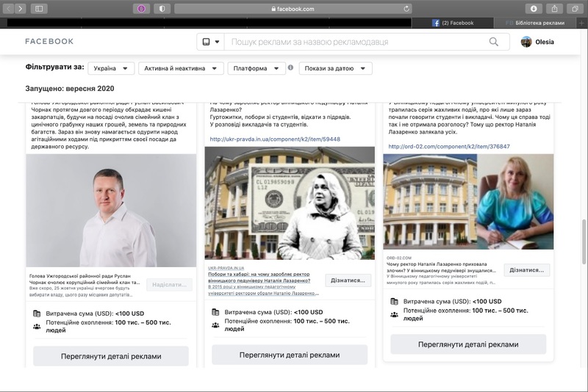The height and width of the screenshot is (392, 588).
Task: Click the dollar bill rector image
Action: pos(290,203)
